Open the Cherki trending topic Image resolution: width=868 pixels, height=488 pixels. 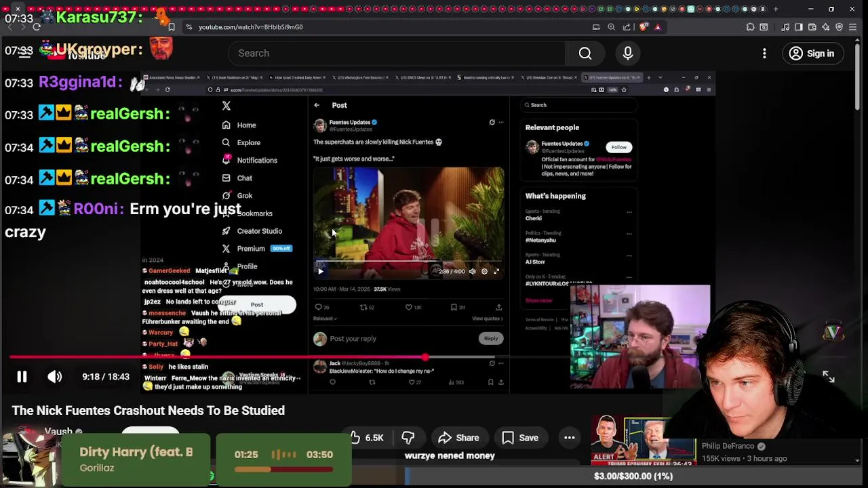[x=534, y=218]
